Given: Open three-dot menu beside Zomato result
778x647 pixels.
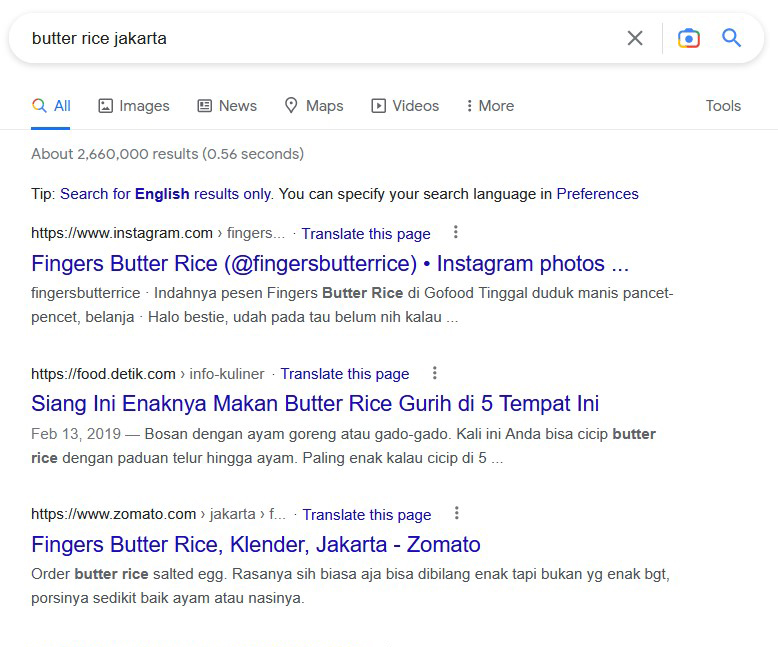Looking at the screenshot, I should pyautogui.click(x=457, y=514).
